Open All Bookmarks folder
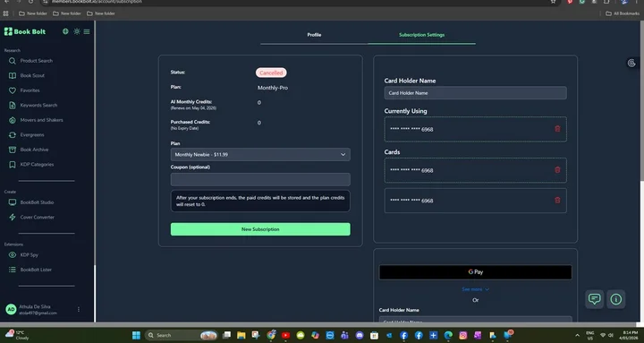This screenshot has width=644, height=343. tap(623, 13)
